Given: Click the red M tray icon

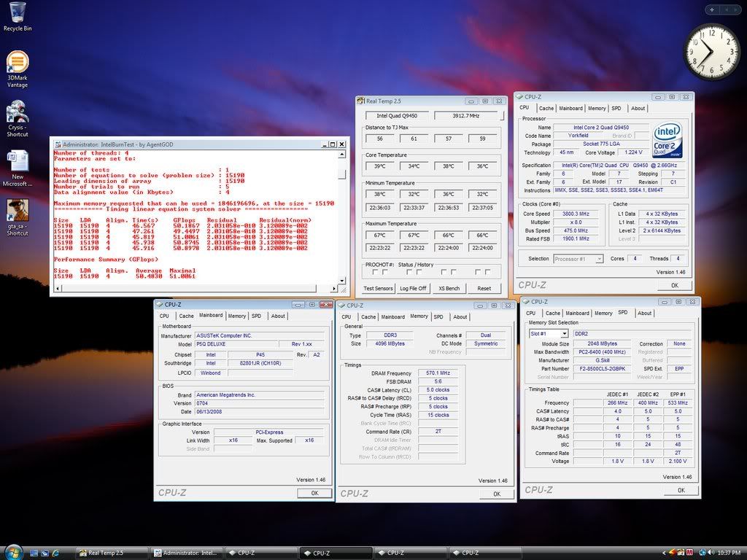Looking at the screenshot, I should click(689, 553).
